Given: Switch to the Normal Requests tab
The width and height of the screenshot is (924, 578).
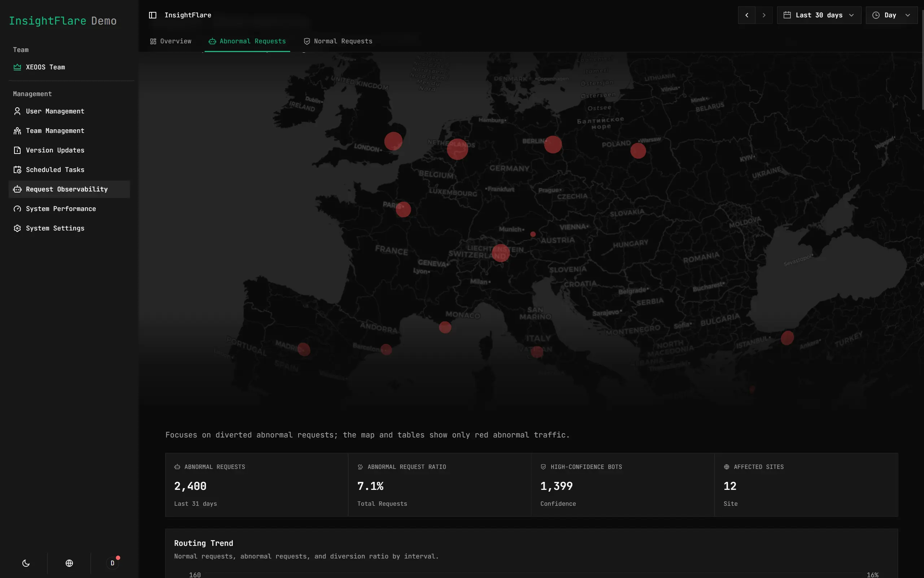Looking at the screenshot, I should click(x=338, y=41).
